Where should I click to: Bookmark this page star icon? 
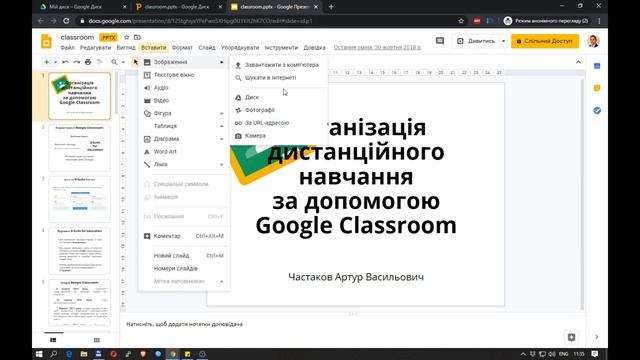pos(461,21)
